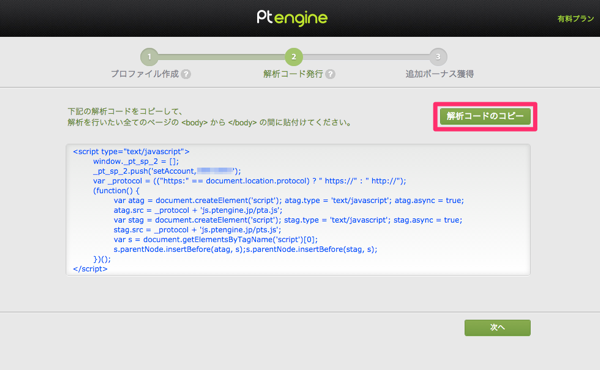Click the help icon beside プロファイル作成
600x370 pixels.
tap(186, 74)
